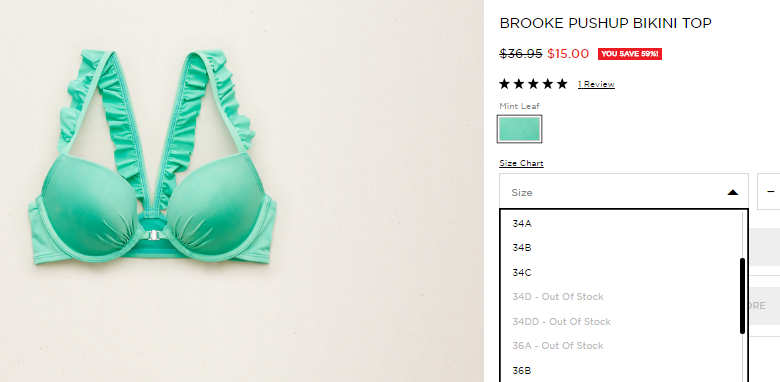Click the $15.00 sale price
The image size is (780, 382).
coord(568,54)
